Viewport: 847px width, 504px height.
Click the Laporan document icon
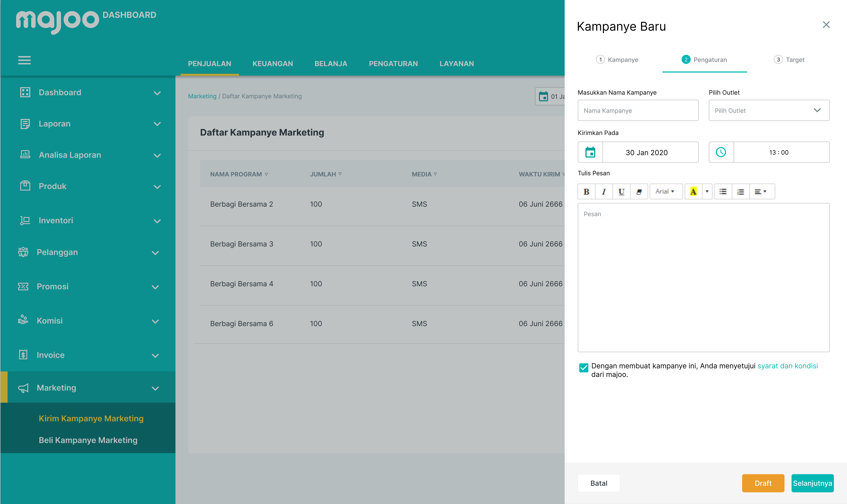(x=25, y=124)
